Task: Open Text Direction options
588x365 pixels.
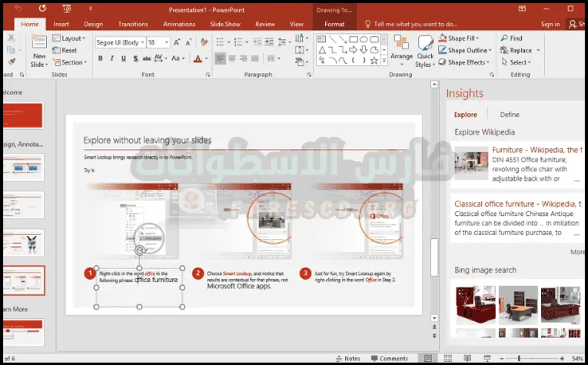Action: [x=301, y=38]
